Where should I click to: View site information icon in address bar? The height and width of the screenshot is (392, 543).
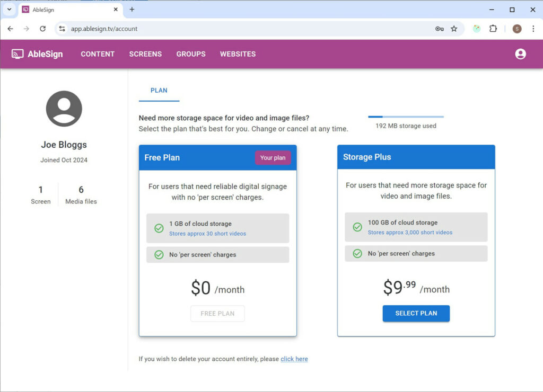coord(62,29)
